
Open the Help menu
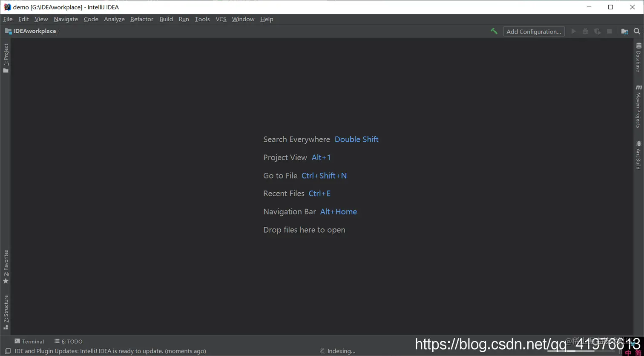point(267,19)
